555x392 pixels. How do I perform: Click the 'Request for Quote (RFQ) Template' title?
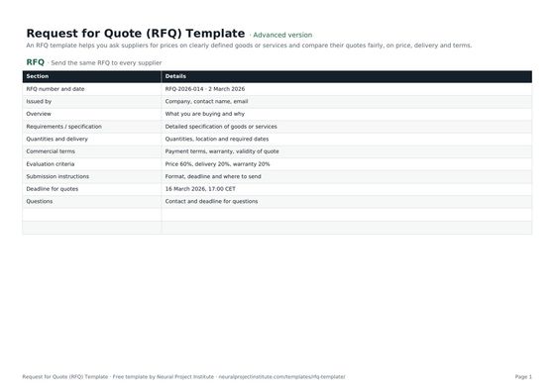point(136,34)
